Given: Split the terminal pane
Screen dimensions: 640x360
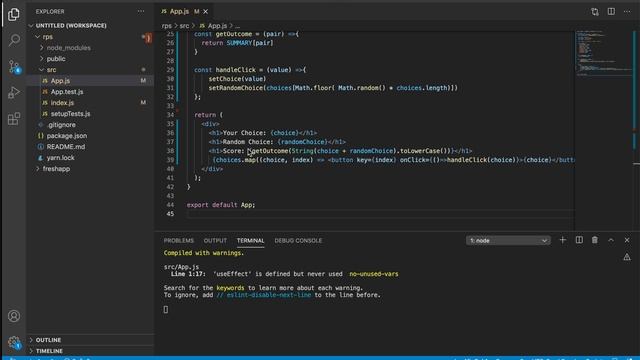Looking at the screenshot, I should click(x=579, y=240).
